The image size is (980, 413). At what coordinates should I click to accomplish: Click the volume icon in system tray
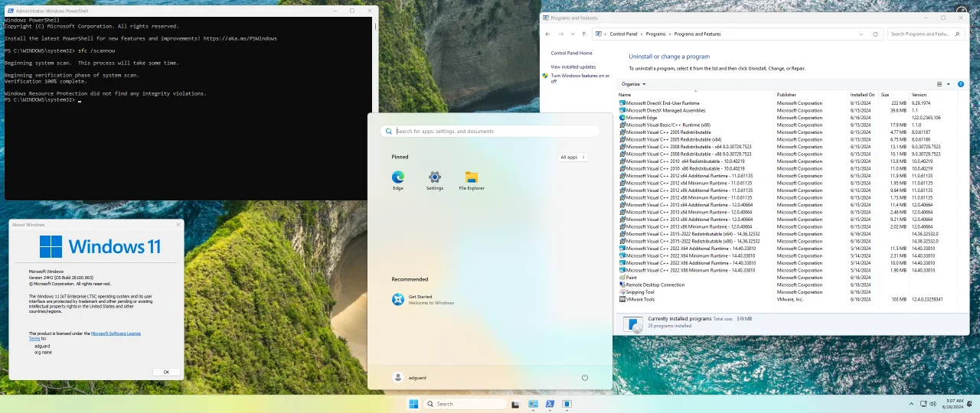pos(932,404)
